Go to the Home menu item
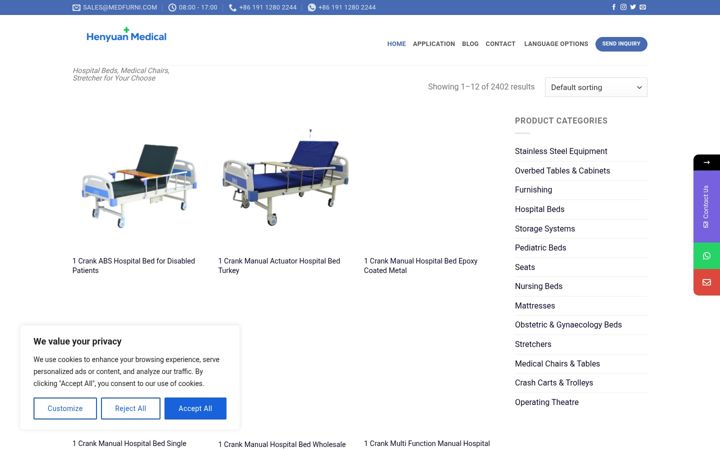This screenshot has height=450, width=720. (x=396, y=44)
